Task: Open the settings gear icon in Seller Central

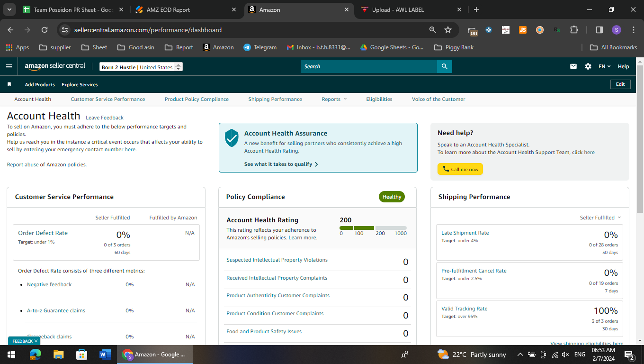Action: tap(588, 66)
